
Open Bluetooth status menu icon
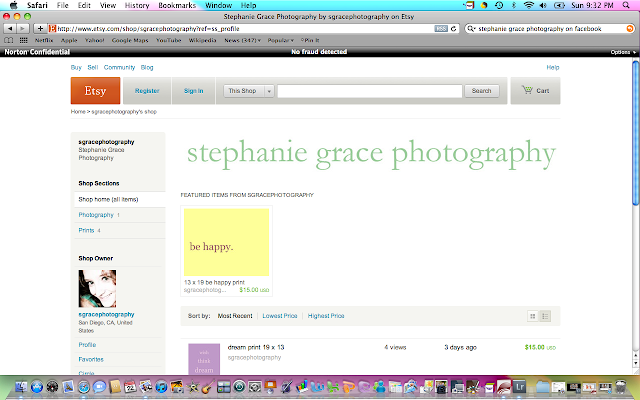pyautogui.click(x=514, y=5)
